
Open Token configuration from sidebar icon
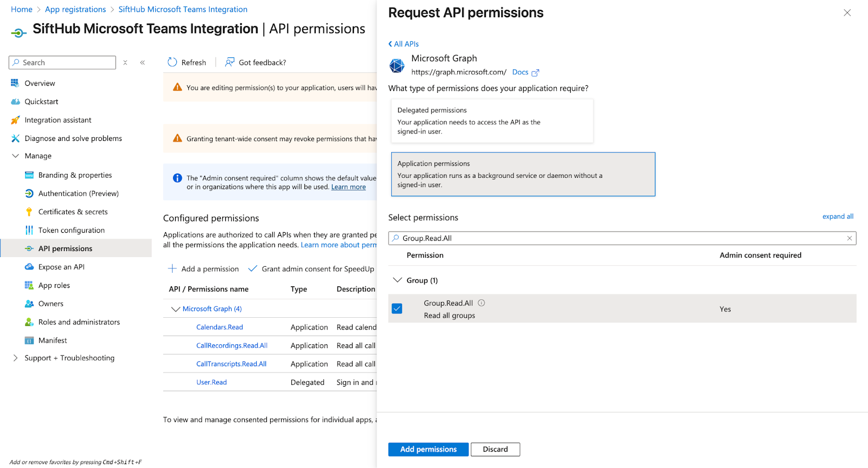tap(29, 230)
